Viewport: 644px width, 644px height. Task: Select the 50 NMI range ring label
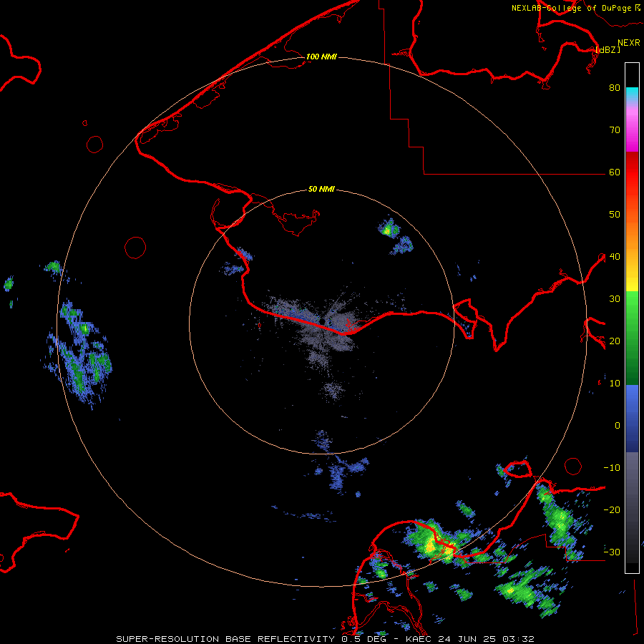point(321,189)
